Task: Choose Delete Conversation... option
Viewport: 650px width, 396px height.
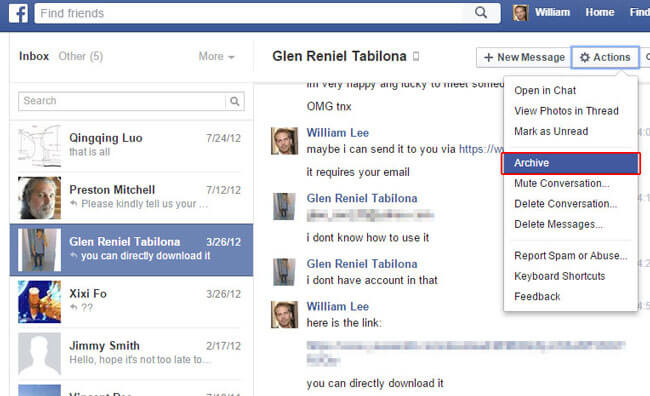Action: coord(570,204)
